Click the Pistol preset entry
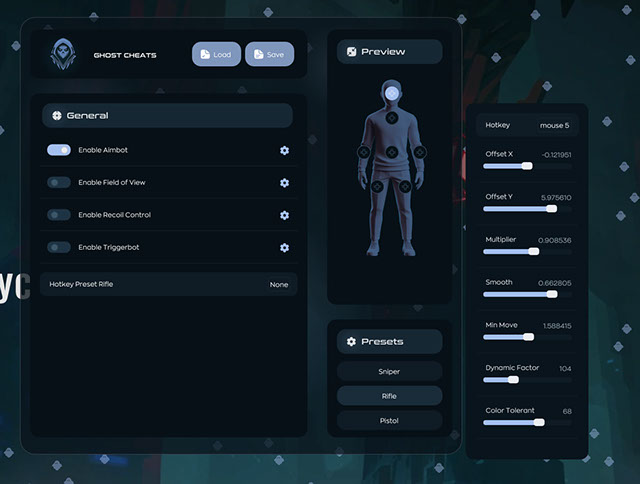 coord(389,421)
